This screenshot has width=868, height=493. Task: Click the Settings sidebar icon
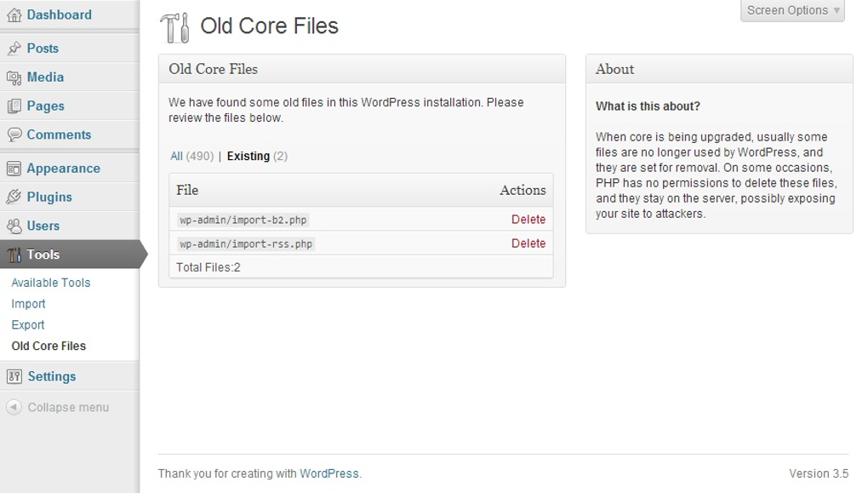[14, 375]
